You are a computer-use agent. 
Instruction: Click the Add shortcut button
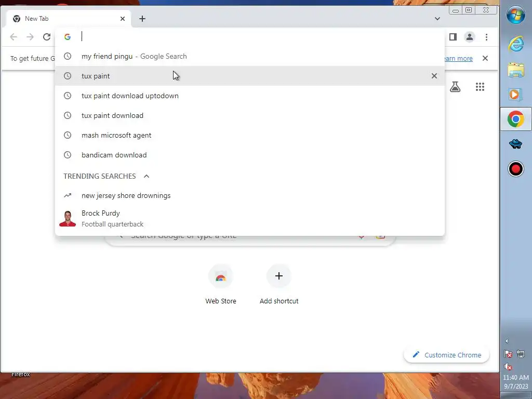[279, 285]
